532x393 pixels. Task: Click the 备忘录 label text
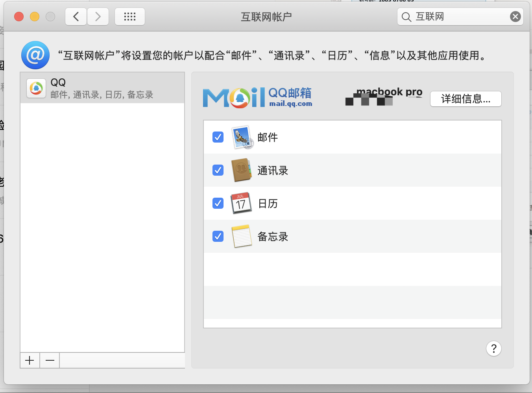273,237
